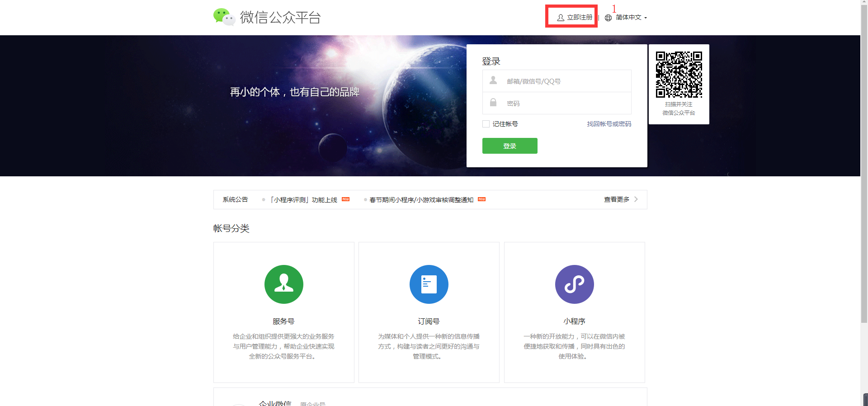This screenshot has height=406, width=868.
Task: Click the user icon in the account field
Action: 493,80
